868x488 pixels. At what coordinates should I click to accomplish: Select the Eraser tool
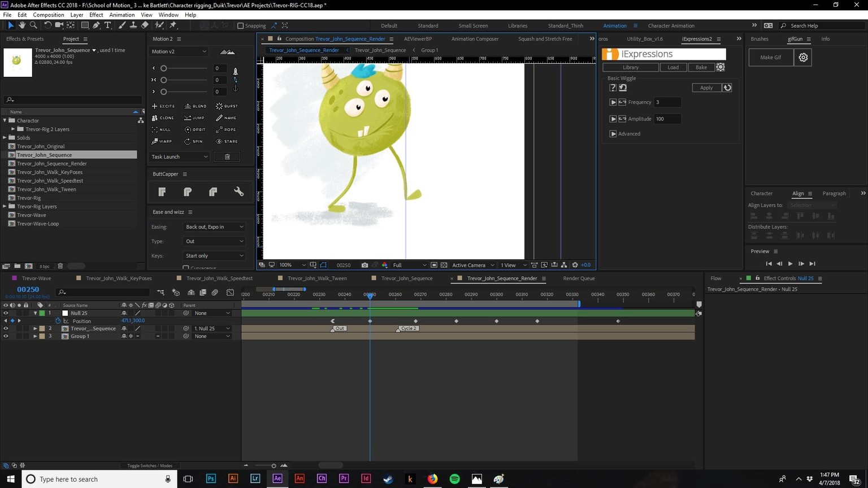[x=145, y=25]
